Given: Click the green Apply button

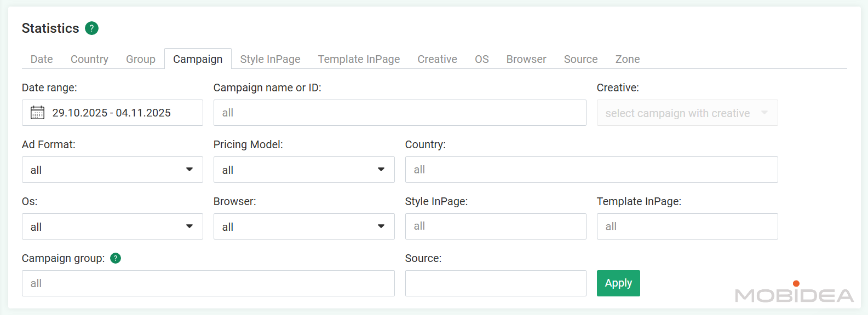Looking at the screenshot, I should (x=618, y=283).
